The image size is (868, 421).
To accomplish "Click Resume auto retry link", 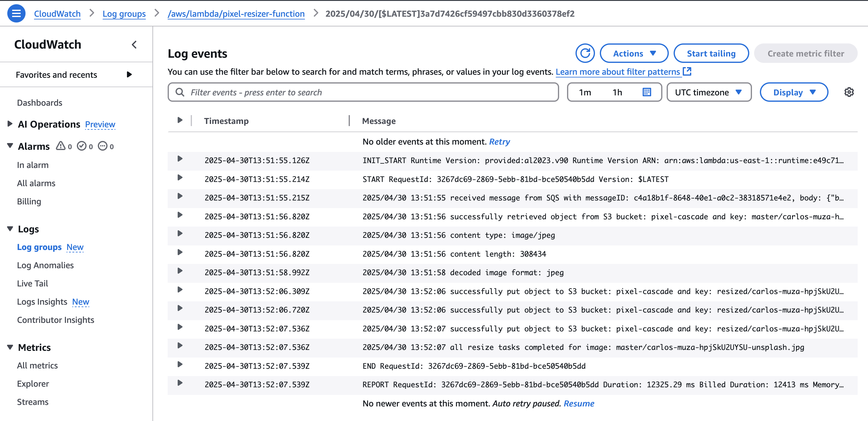I will pyautogui.click(x=579, y=403).
